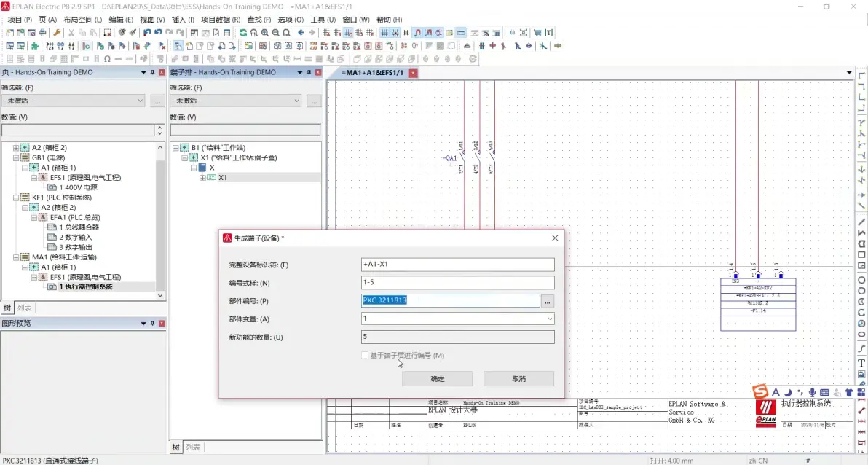This screenshot has width=868, height=465.
Task: Click the zoom in magnifier icon
Action: [x=264, y=33]
